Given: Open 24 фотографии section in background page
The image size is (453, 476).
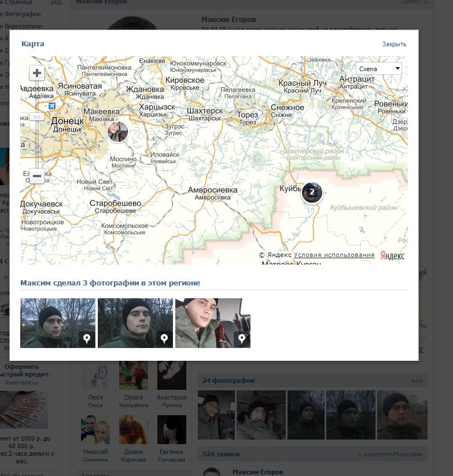Looking at the screenshot, I should pos(229,380).
